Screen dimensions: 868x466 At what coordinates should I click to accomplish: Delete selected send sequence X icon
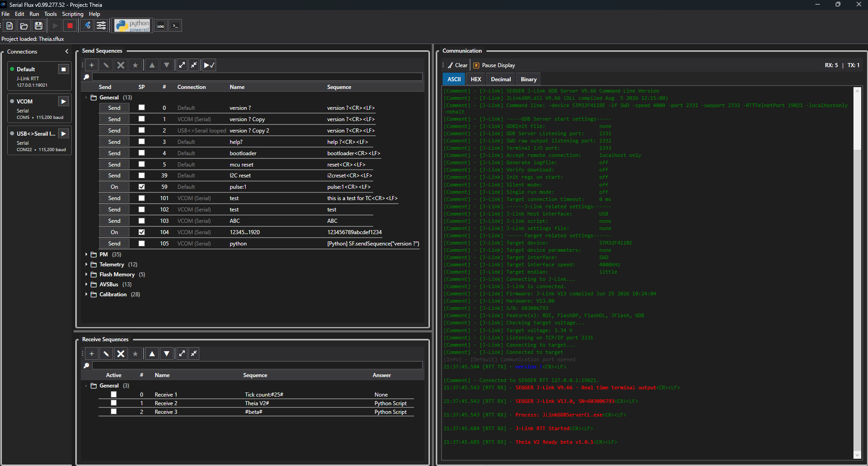[121, 65]
